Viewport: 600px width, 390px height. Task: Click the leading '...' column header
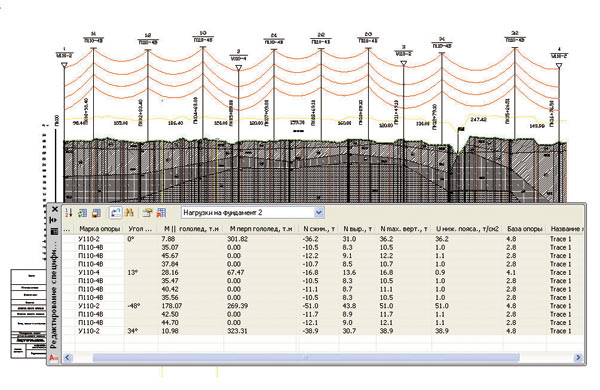[68, 229]
